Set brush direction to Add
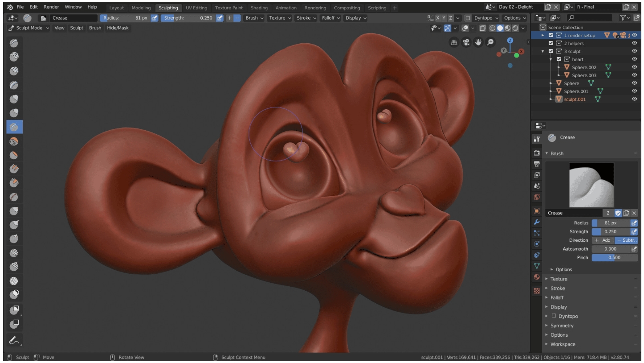644x363 pixels. pos(603,240)
